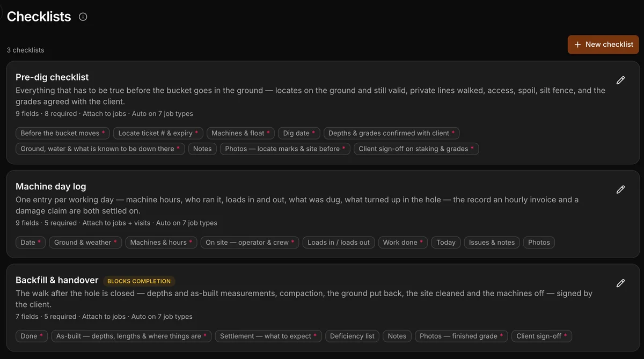Click 'As-built — depths, lengths' chip
The image size is (644, 359).
[131, 336]
